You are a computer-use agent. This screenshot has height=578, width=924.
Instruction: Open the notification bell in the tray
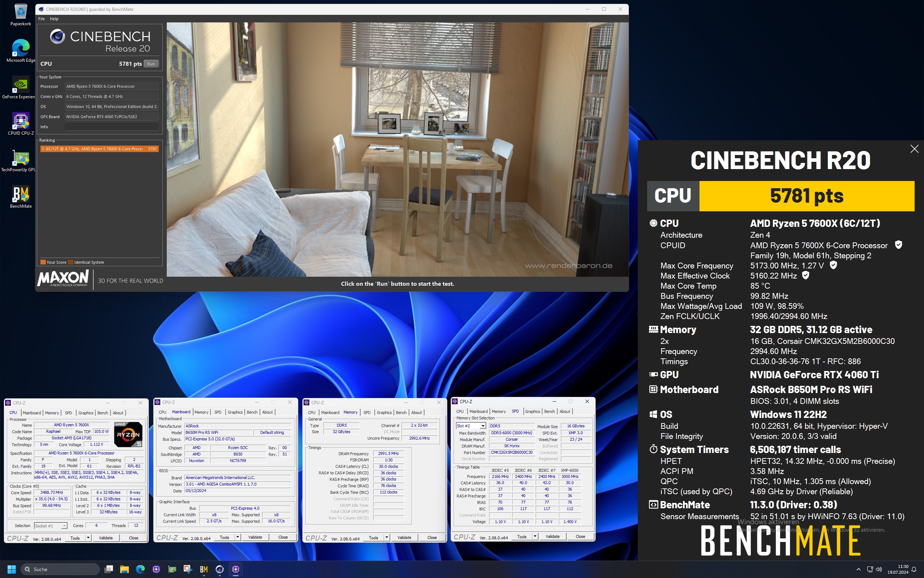(x=914, y=569)
